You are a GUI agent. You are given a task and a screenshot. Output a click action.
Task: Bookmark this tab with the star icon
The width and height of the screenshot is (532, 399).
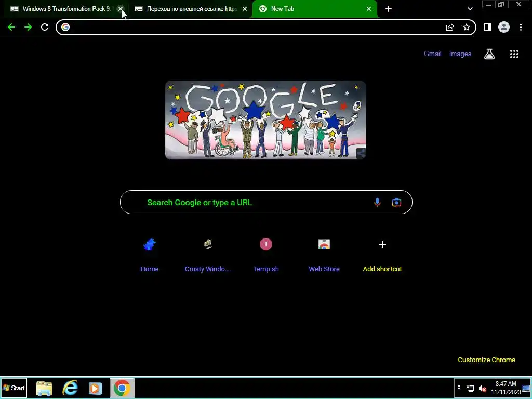pyautogui.click(x=467, y=27)
